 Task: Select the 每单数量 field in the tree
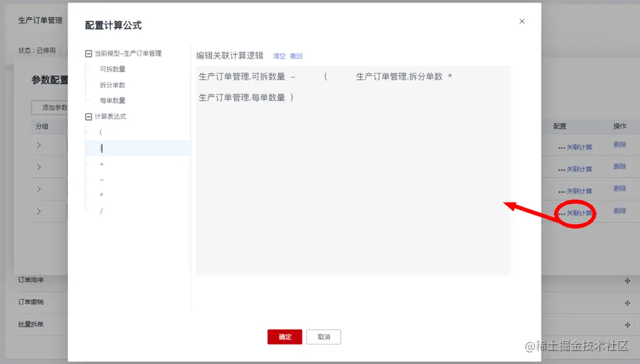[x=113, y=100]
